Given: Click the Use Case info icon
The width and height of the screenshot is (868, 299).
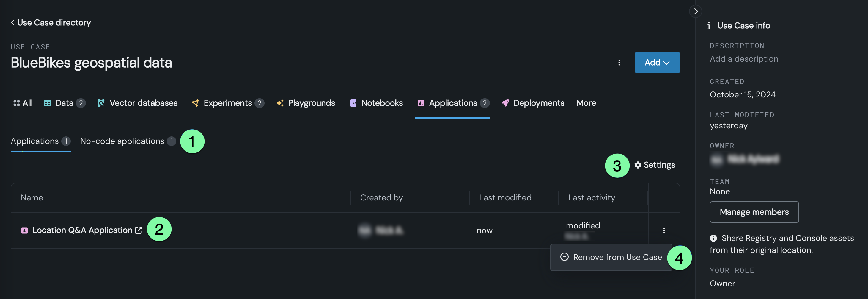Looking at the screenshot, I should 709,26.
